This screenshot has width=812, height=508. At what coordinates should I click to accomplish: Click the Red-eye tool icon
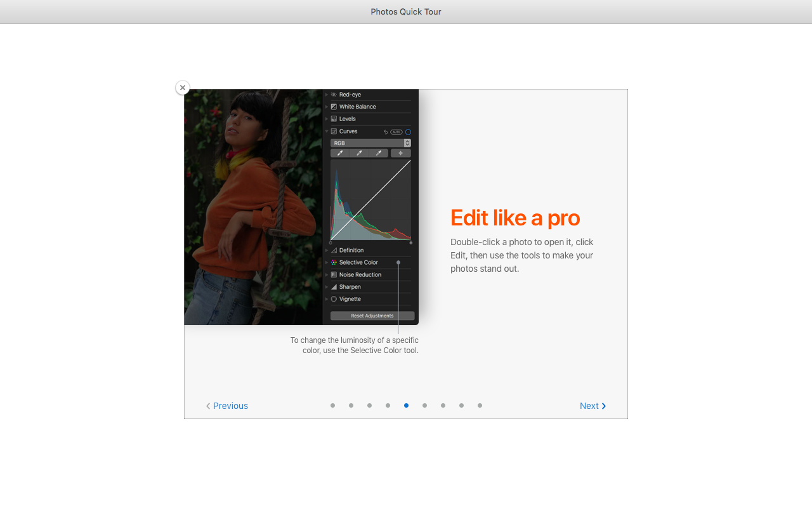pyautogui.click(x=334, y=95)
